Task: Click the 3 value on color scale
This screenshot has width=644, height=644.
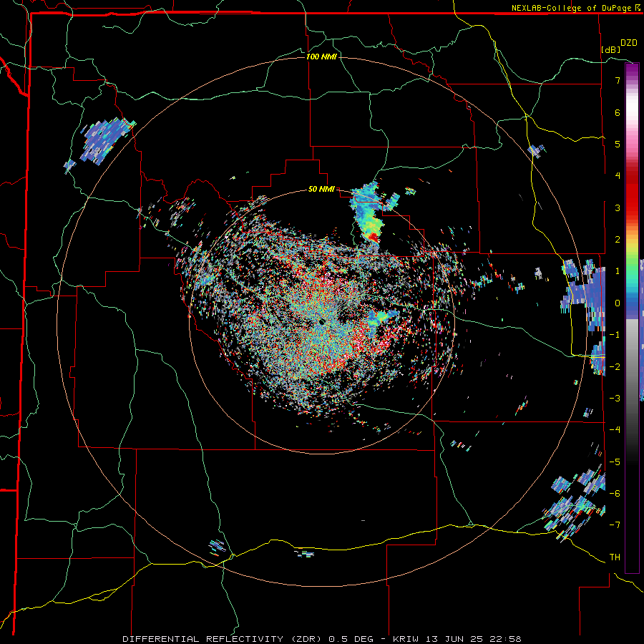Action: [x=618, y=208]
